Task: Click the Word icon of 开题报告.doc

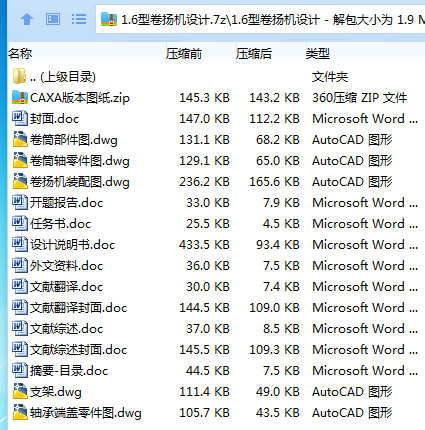Action: coord(20,202)
